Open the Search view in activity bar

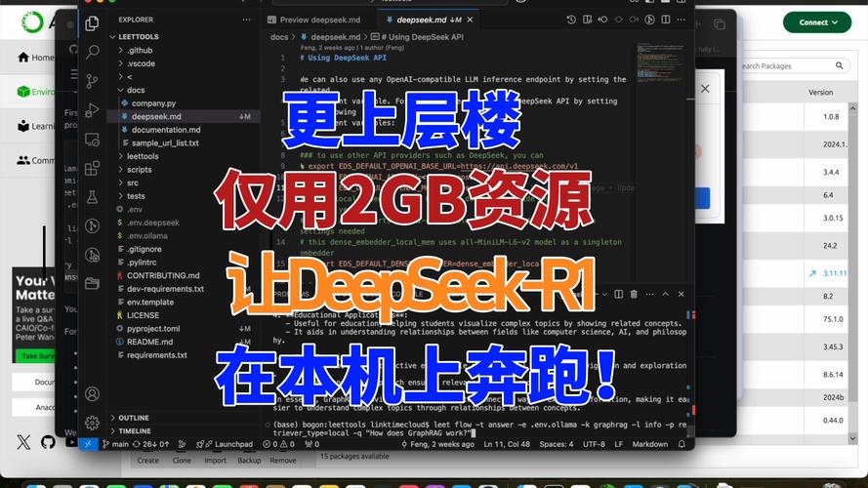click(92, 52)
